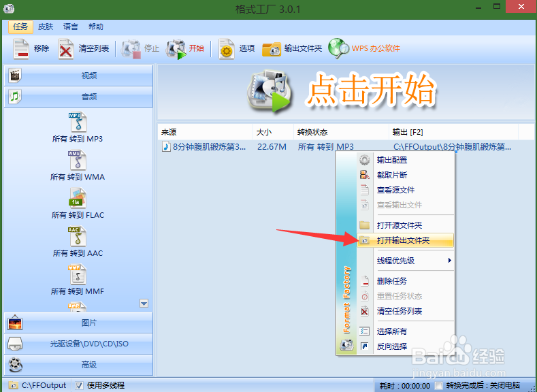Click the big 点击开始 play logo
The height and width of the screenshot is (392, 537).
pyautogui.click(x=269, y=92)
